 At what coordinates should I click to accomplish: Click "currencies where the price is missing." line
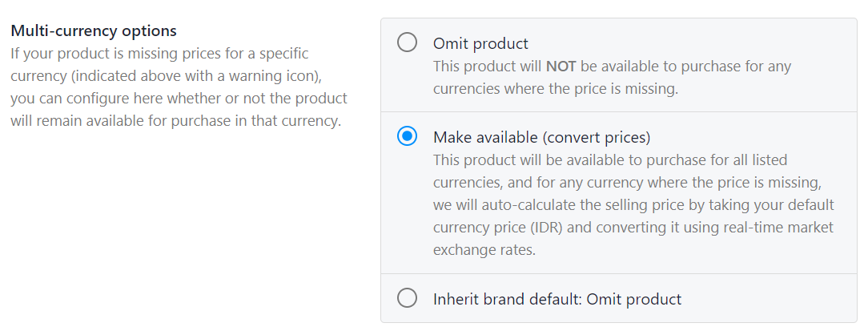(x=555, y=88)
